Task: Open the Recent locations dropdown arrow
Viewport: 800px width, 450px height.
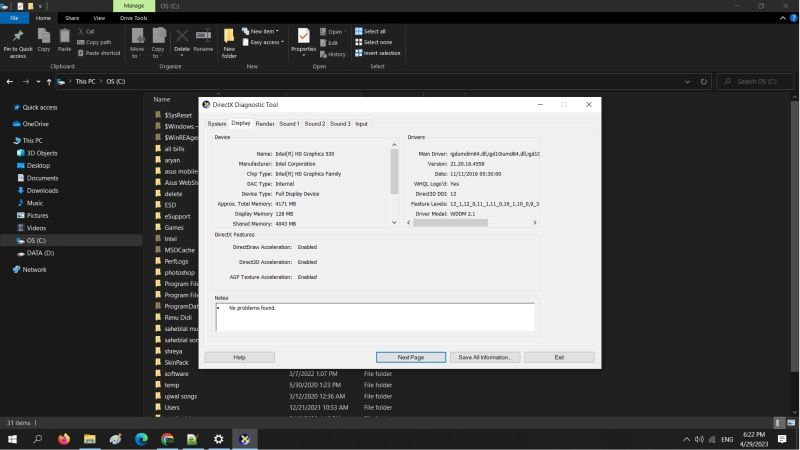Action: pos(38,82)
